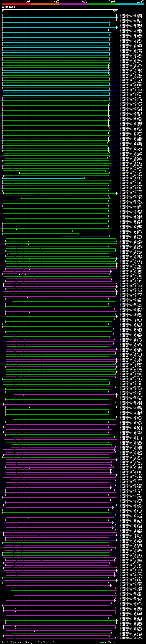Click the UniRef100_C0LGQ4 label
This screenshot has height=644, width=146.
tap(131, 45)
